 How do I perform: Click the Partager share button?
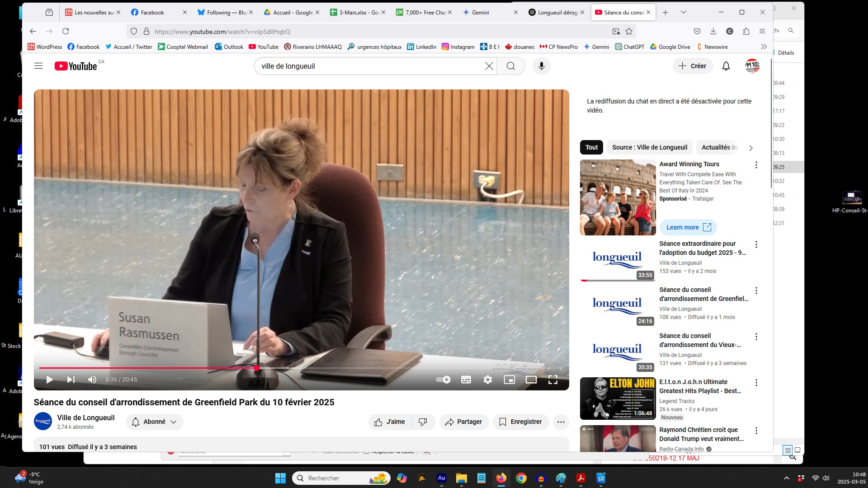464,422
